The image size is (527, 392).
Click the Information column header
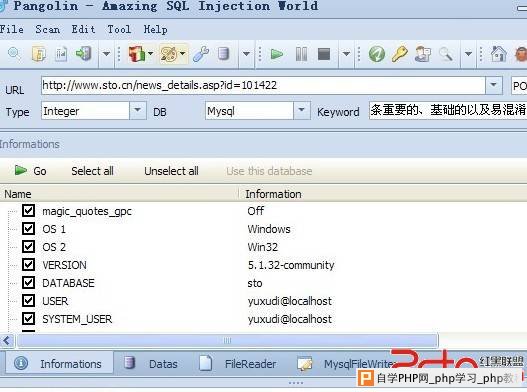point(383,194)
